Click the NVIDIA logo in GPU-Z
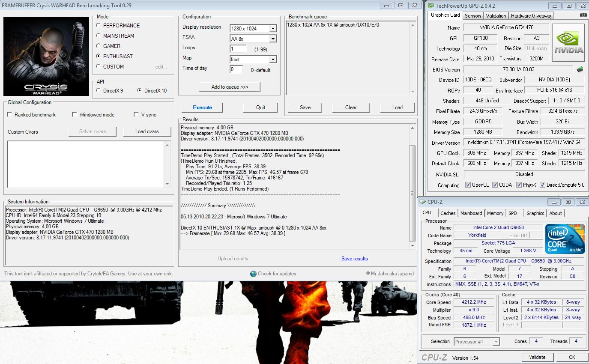Screen dimensions: 589x364 (x=568, y=44)
